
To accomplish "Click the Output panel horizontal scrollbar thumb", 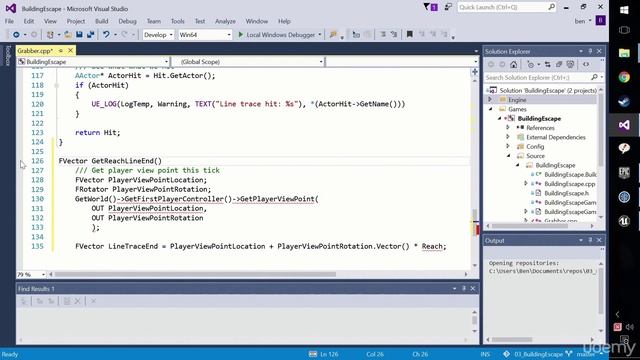I will tap(512, 340).
